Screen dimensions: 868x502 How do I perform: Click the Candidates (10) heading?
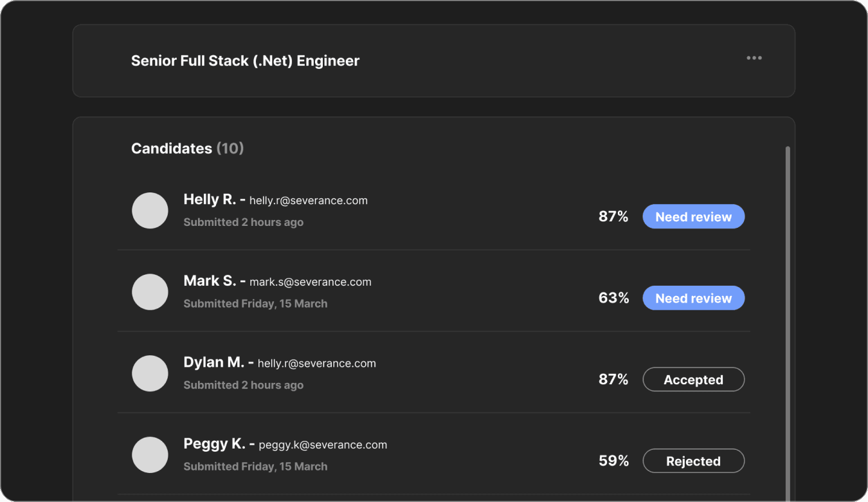tap(187, 149)
